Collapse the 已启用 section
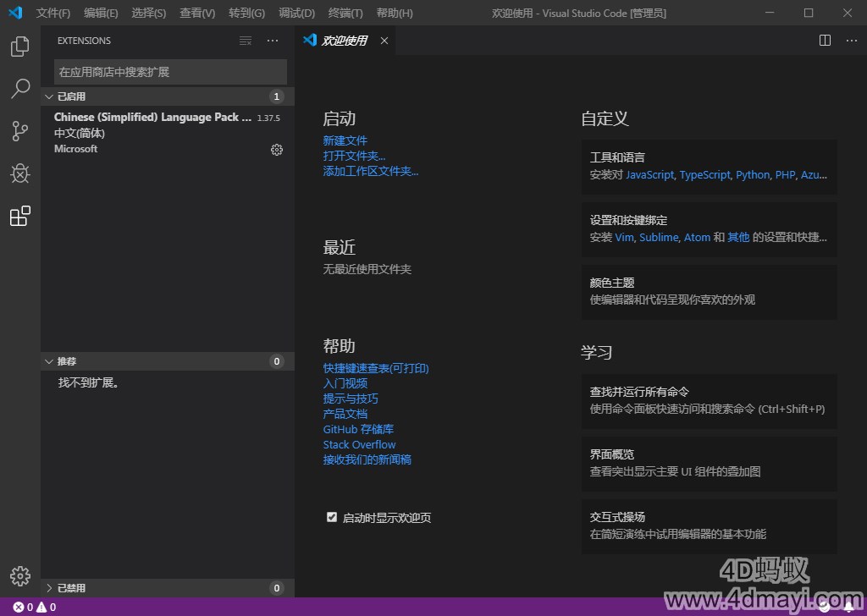The width and height of the screenshot is (867, 616). [168, 96]
